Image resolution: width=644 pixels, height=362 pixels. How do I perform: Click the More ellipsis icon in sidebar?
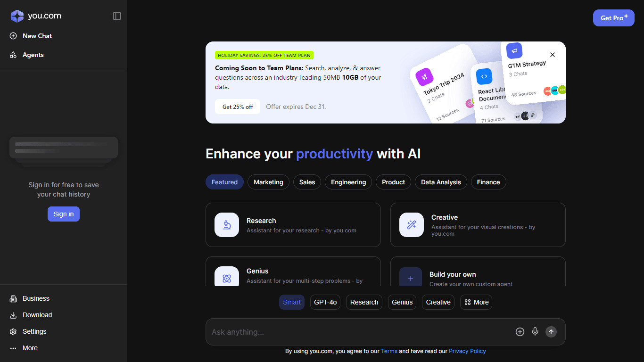coord(13,348)
